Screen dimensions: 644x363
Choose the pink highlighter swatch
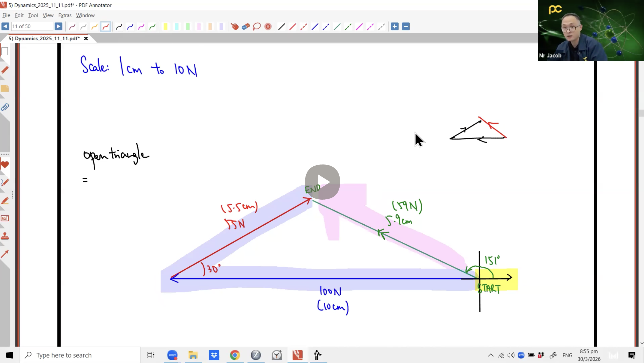199,26
